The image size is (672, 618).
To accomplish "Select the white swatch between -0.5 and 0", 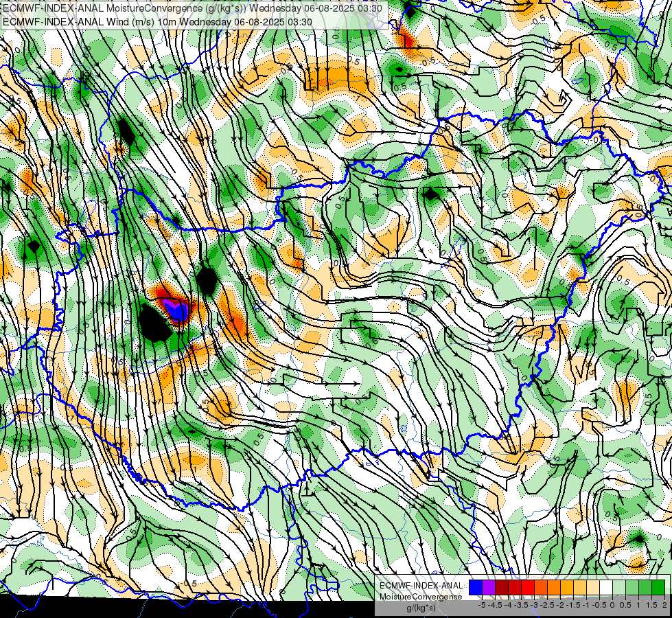I will click(x=606, y=588).
